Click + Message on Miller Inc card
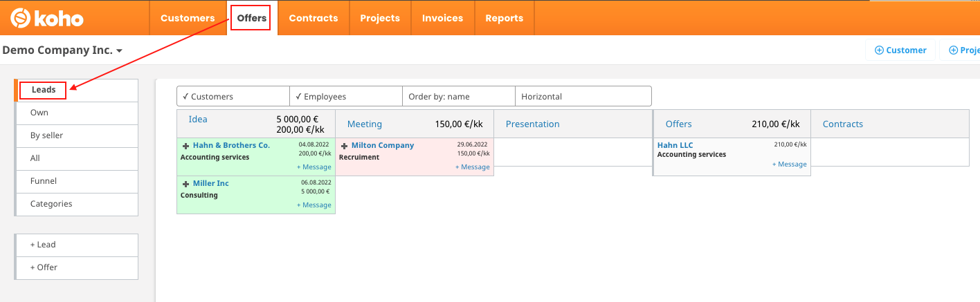The height and width of the screenshot is (302, 980). (314, 205)
